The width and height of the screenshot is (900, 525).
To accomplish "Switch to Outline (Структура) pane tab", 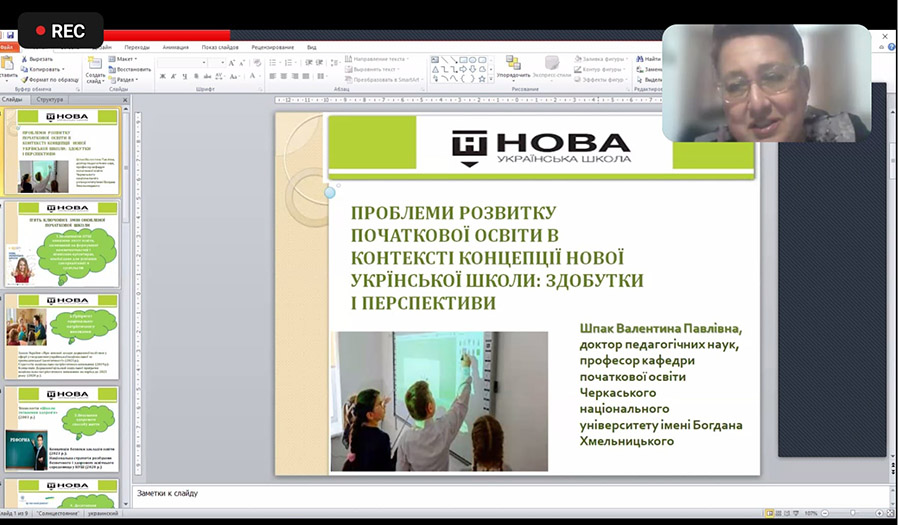I will (50, 99).
